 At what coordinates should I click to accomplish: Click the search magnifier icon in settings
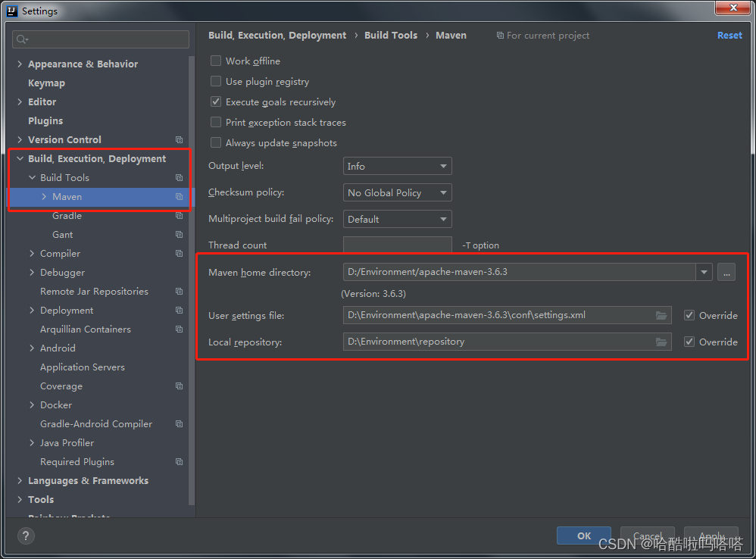pyautogui.click(x=22, y=39)
